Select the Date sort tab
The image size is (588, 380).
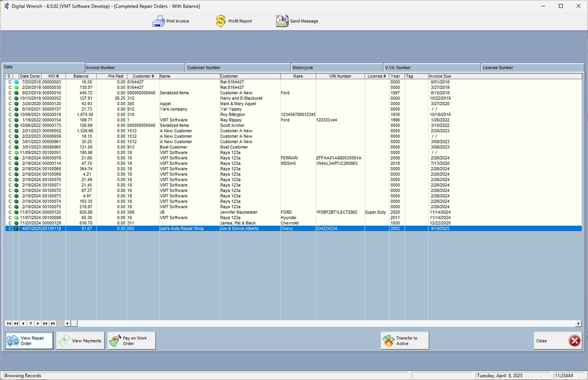[x=44, y=67]
